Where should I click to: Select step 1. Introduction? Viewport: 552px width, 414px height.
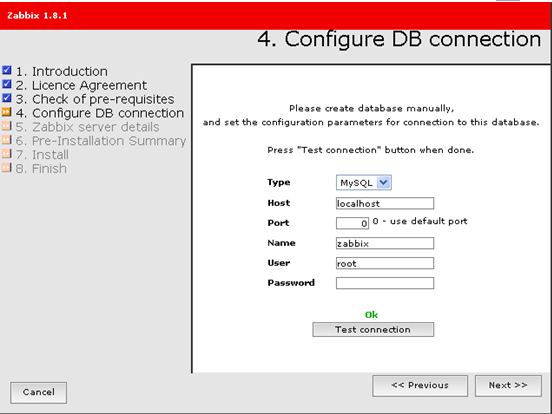(62, 71)
